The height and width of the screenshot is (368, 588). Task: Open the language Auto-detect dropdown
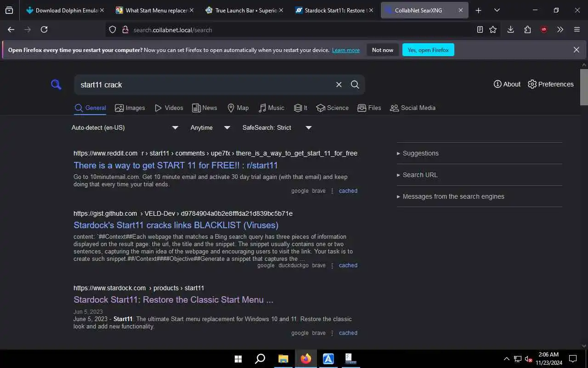point(125,128)
